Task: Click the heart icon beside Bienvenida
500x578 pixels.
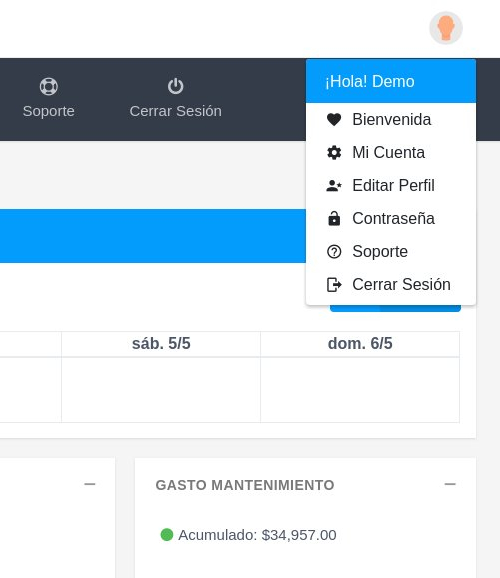Action: click(334, 120)
